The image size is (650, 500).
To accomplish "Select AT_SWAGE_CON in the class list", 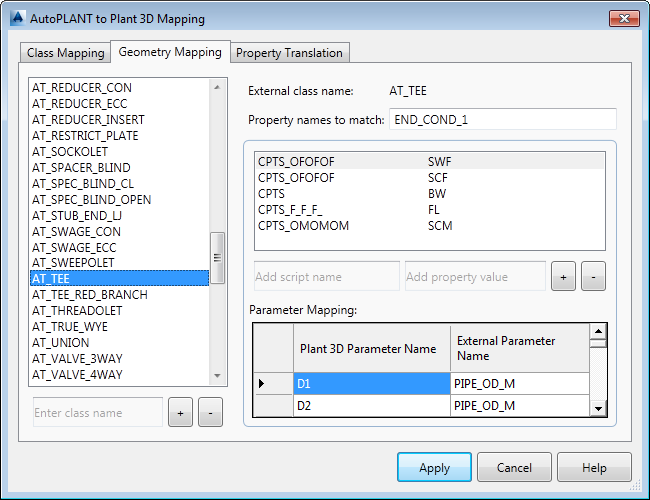I will 119,231.
